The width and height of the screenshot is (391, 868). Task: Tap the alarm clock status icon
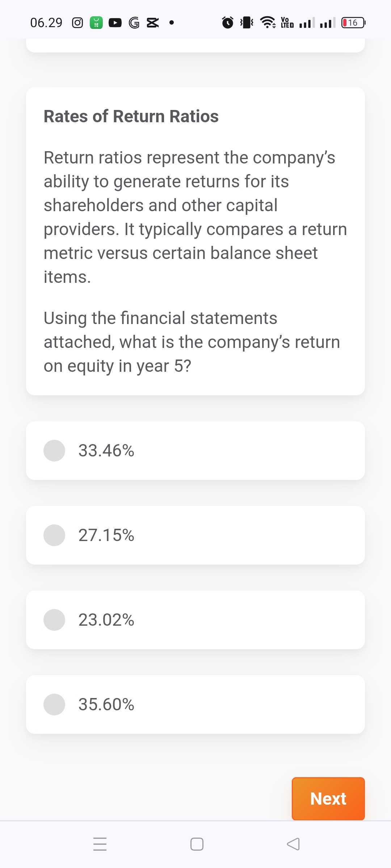pyautogui.click(x=228, y=23)
